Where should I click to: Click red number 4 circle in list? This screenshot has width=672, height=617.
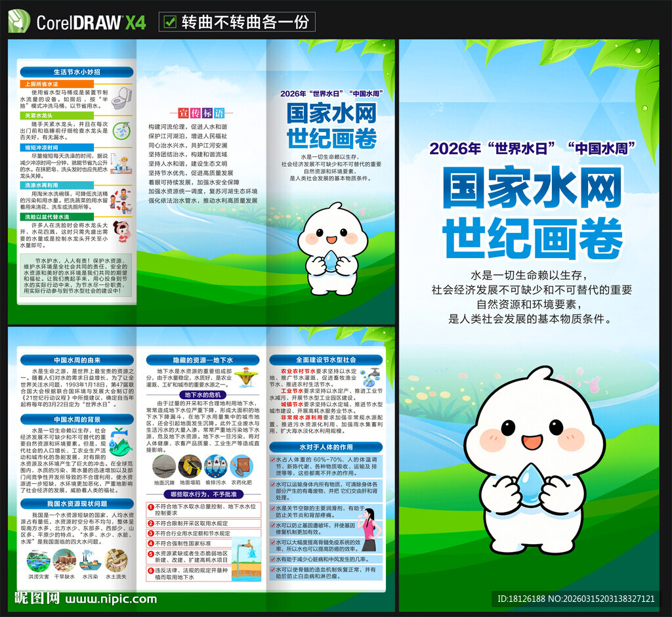click(x=151, y=543)
